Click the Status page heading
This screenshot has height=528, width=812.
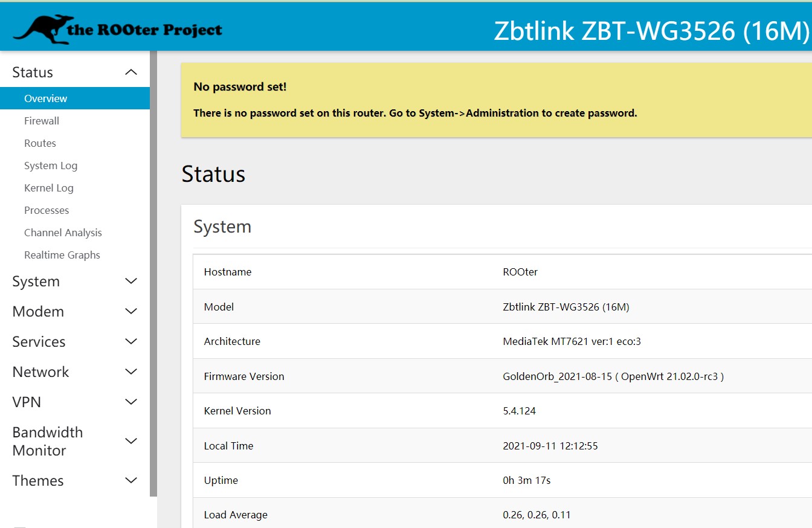(x=213, y=174)
